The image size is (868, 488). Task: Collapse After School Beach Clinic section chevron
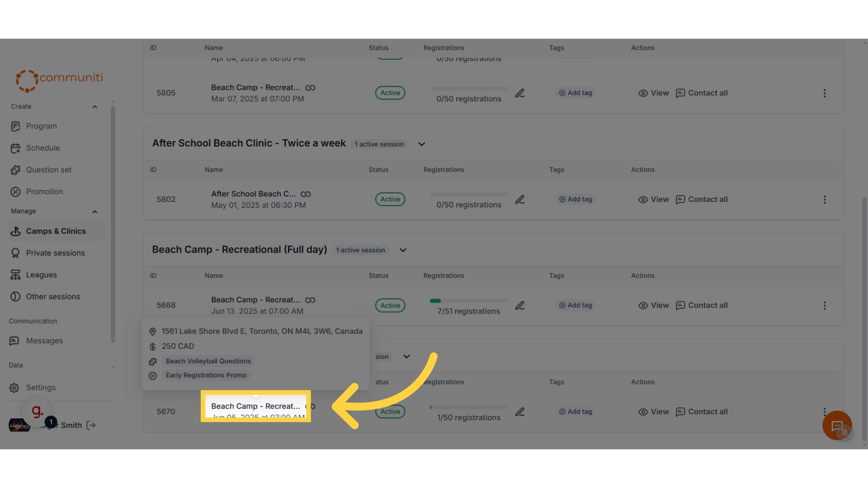[x=421, y=144]
